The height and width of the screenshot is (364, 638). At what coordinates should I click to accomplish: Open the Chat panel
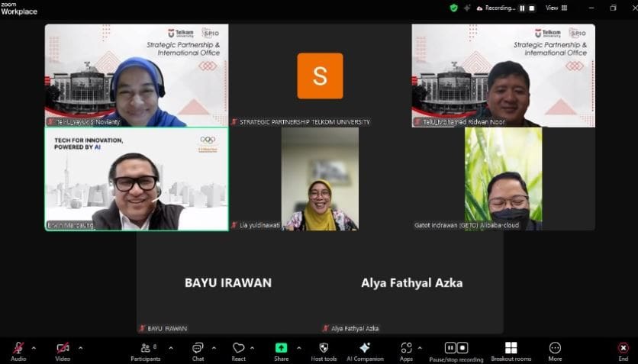point(198,349)
